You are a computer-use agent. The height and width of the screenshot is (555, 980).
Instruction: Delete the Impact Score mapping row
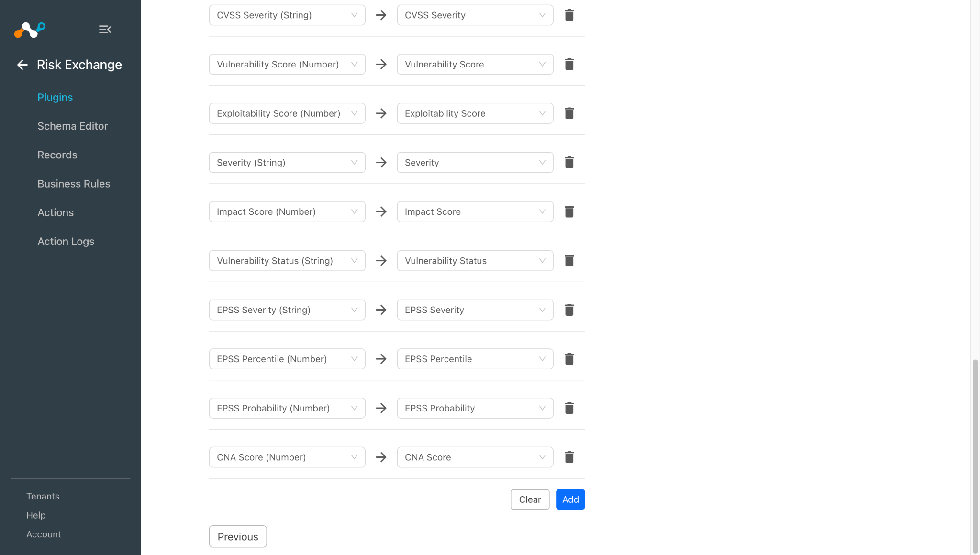569,211
